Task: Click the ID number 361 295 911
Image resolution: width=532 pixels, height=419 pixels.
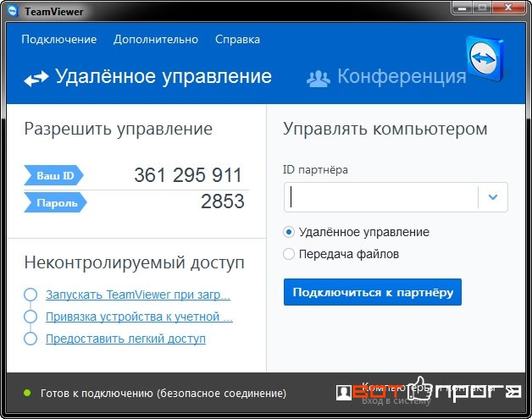Action: [187, 175]
